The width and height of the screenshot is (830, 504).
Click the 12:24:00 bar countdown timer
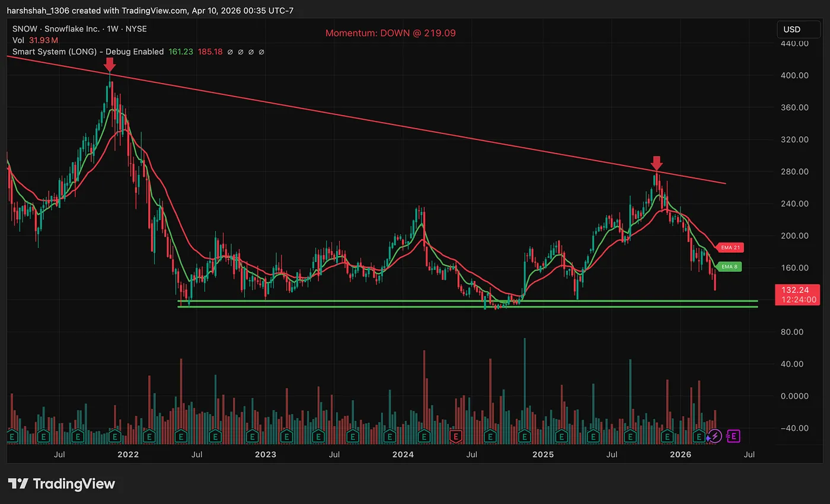pyautogui.click(x=799, y=300)
